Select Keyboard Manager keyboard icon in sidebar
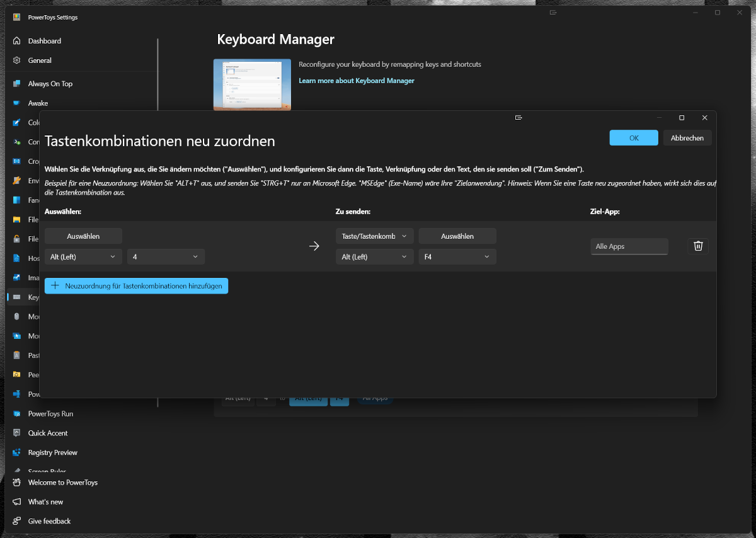 coord(17,297)
